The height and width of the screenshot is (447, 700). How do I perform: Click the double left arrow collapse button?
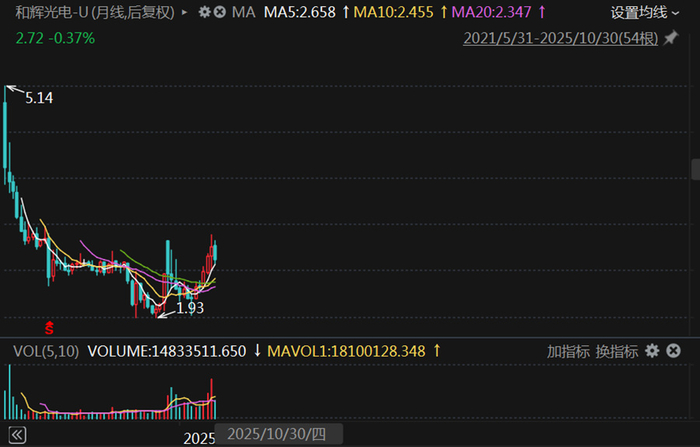pyautogui.click(x=17, y=435)
